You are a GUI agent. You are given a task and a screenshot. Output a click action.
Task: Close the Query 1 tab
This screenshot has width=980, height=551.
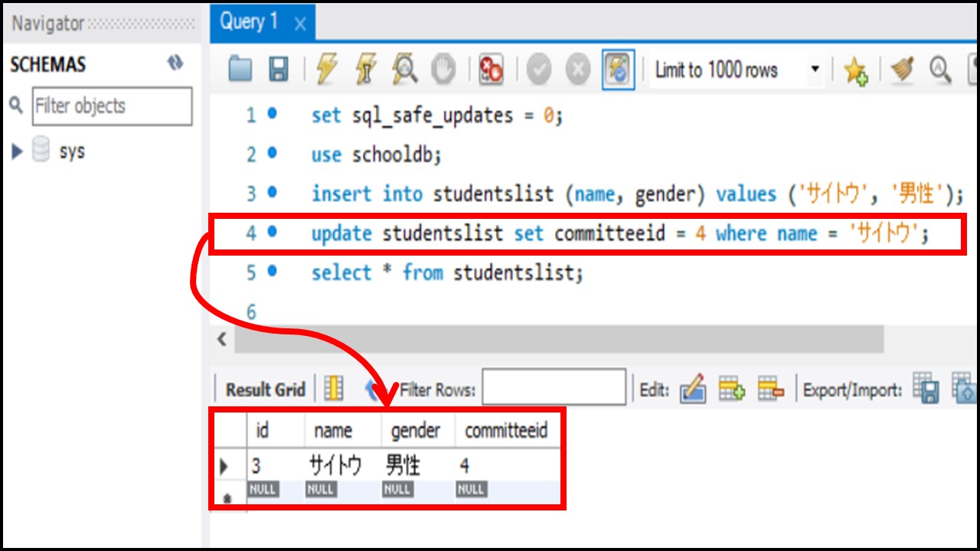[x=300, y=24]
